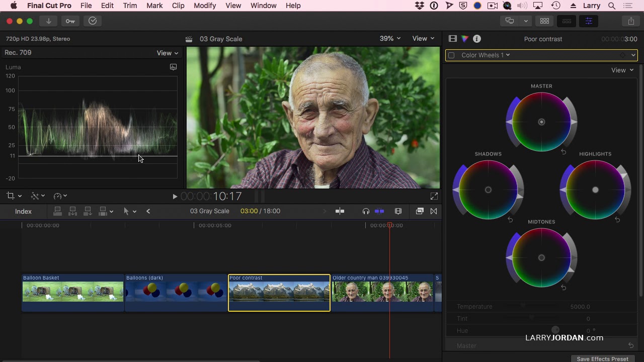Connect clip to primary storyline icon

pyautogui.click(x=57, y=211)
